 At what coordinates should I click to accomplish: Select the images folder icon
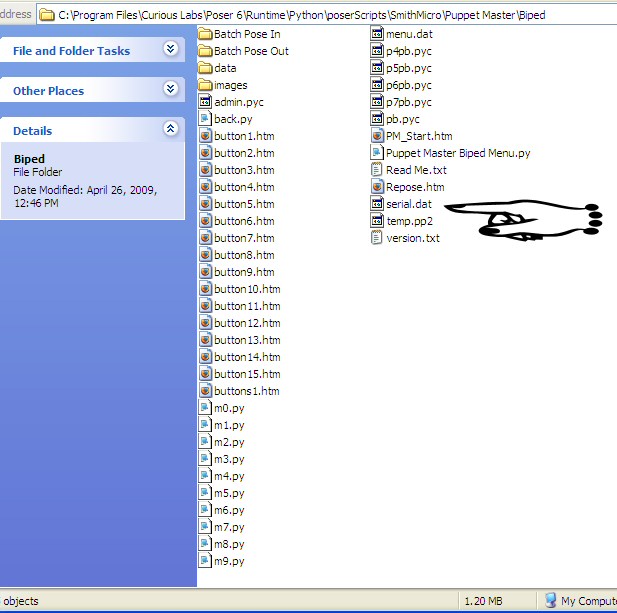pyautogui.click(x=205, y=85)
